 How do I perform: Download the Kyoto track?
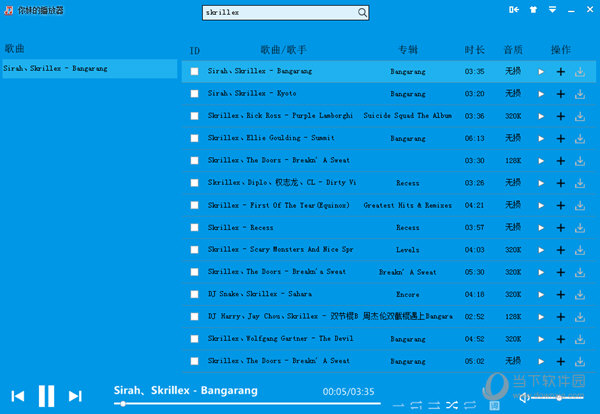coord(580,94)
